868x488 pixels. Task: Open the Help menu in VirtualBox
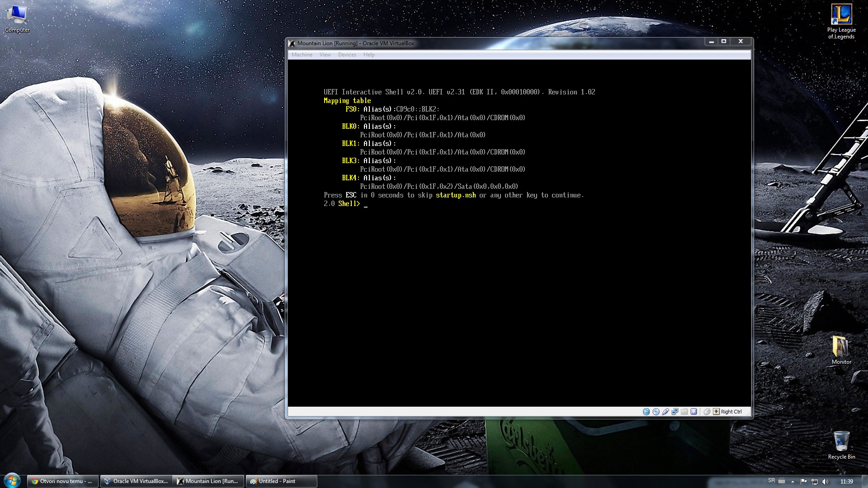[x=369, y=55]
